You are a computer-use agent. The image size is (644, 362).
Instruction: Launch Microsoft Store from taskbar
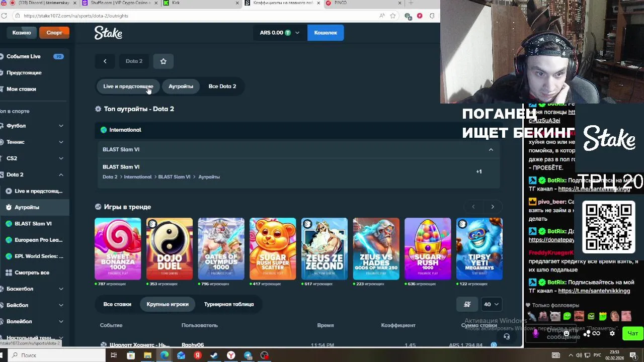pos(131,355)
